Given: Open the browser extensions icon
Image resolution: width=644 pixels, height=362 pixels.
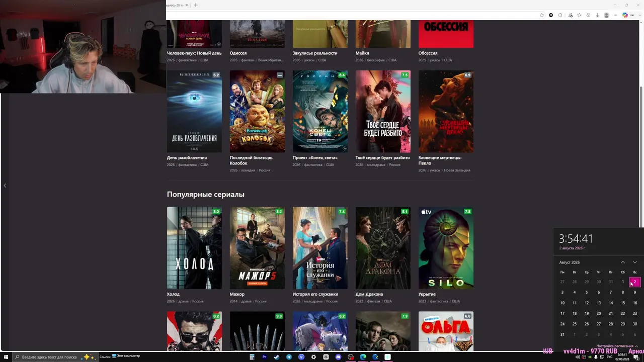Looking at the screenshot, I should [x=560, y=15].
